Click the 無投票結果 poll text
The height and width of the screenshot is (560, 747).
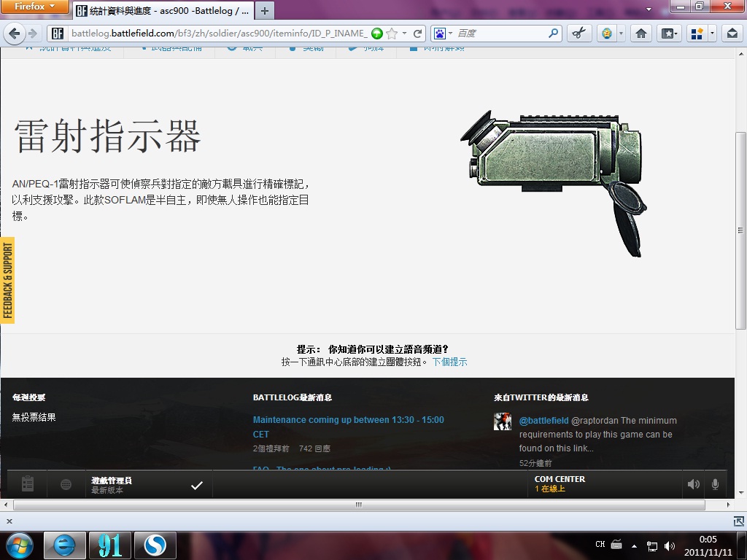34,417
